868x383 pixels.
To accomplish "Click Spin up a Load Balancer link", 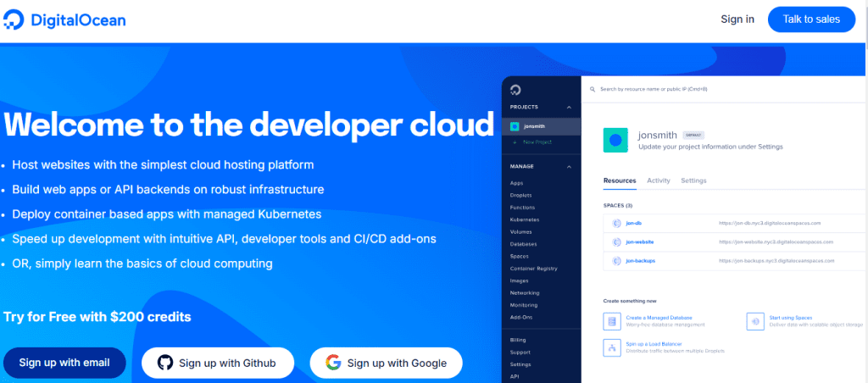I will (654, 344).
